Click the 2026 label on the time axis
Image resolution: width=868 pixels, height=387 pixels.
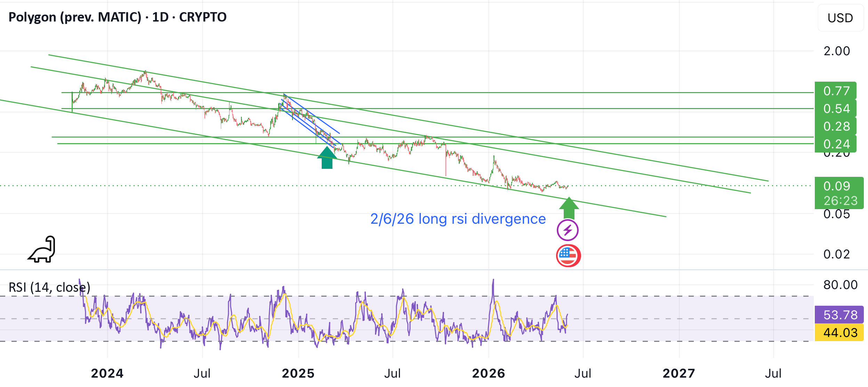[x=489, y=373]
